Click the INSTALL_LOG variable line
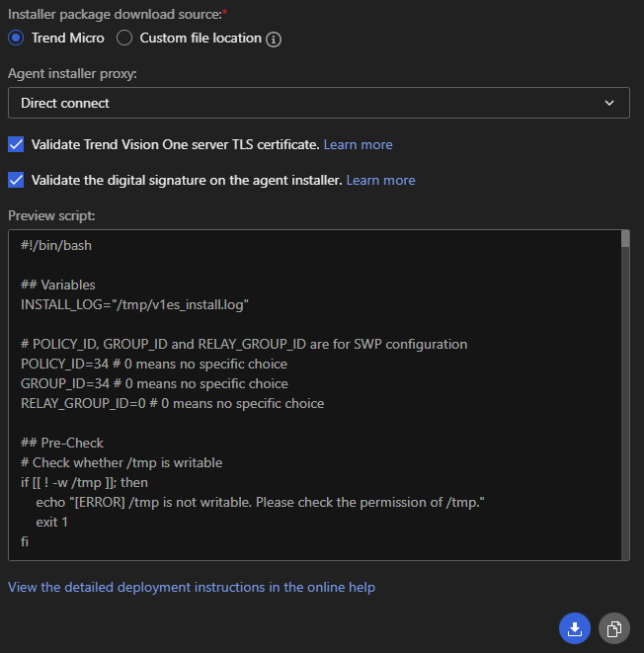The image size is (644, 653). (x=134, y=304)
